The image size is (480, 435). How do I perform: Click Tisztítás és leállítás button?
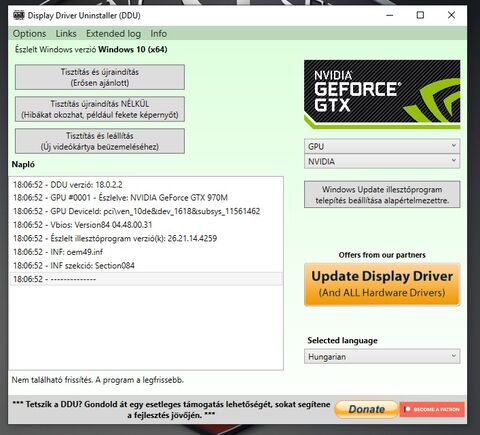click(x=100, y=141)
